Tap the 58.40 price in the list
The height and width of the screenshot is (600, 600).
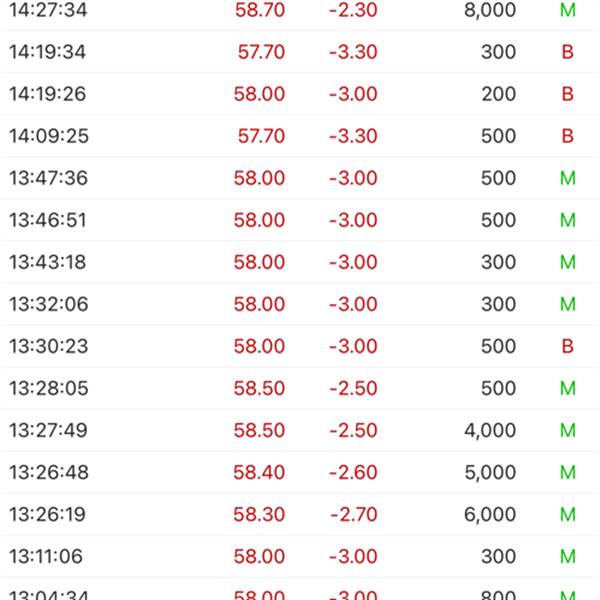259,472
